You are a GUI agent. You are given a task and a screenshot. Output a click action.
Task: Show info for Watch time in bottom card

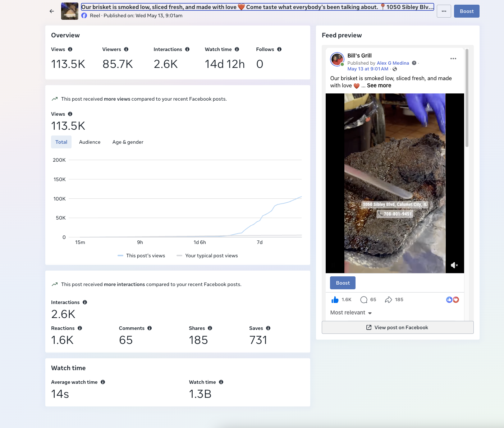(x=221, y=382)
